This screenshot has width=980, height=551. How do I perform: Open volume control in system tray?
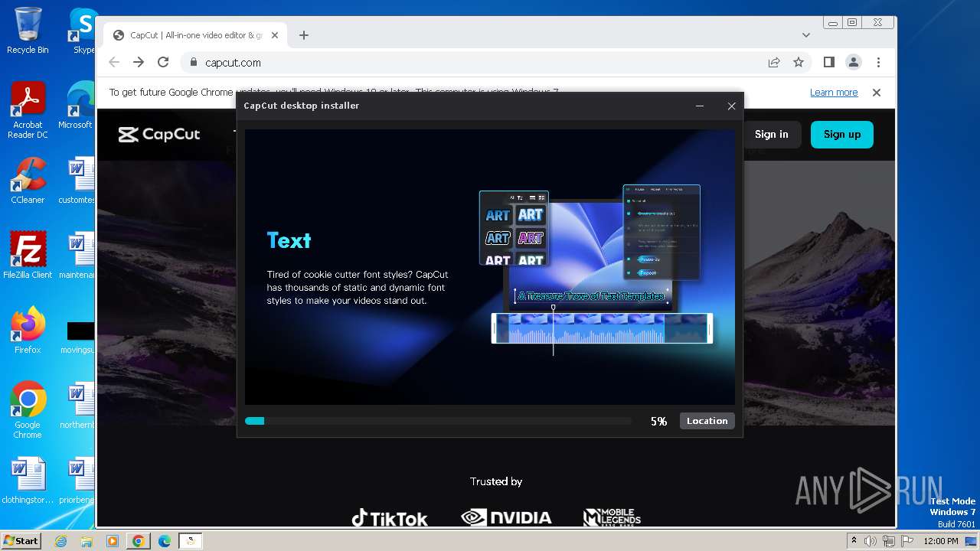pyautogui.click(x=871, y=541)
